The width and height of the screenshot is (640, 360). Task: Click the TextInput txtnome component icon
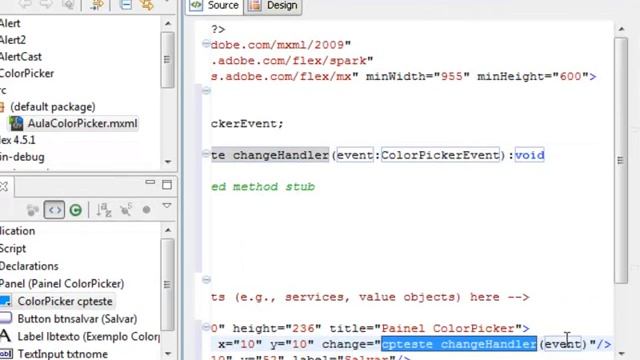[6, 353]
